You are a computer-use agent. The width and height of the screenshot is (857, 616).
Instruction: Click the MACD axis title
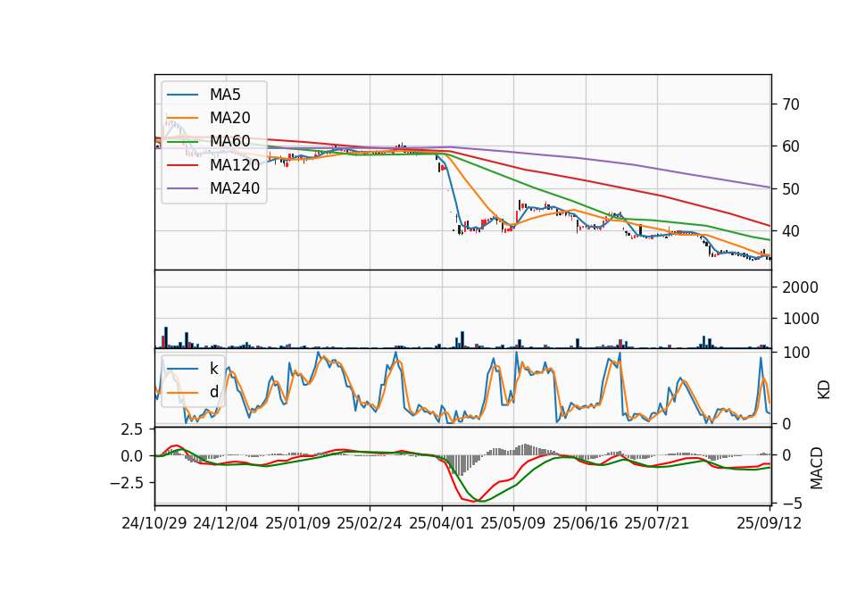[816, 468]
